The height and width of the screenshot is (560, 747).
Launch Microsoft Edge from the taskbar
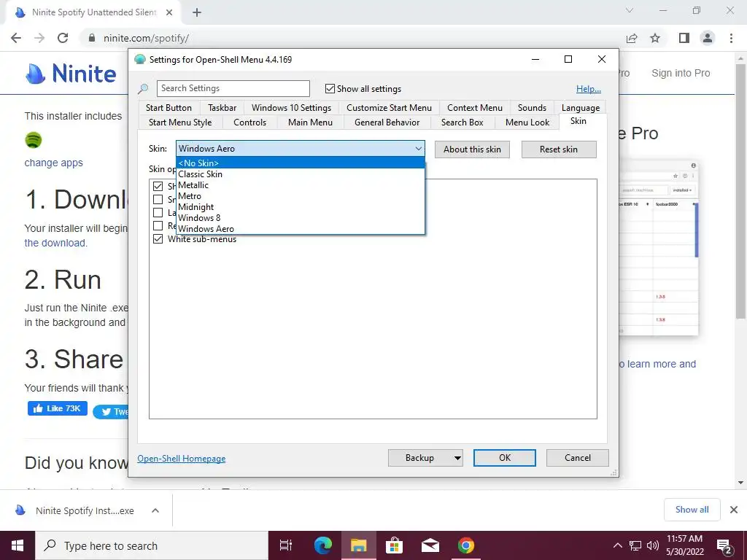[322, 545]
